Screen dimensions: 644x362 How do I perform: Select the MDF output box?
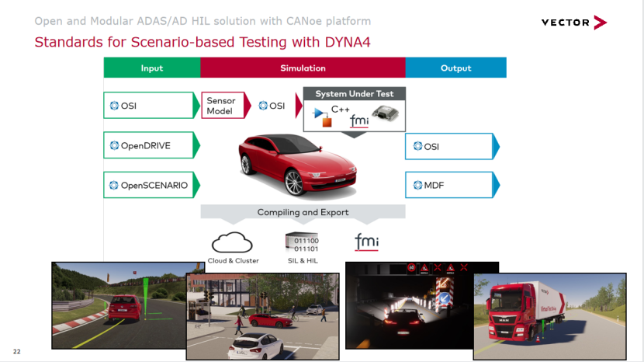[x=452, y=185]
